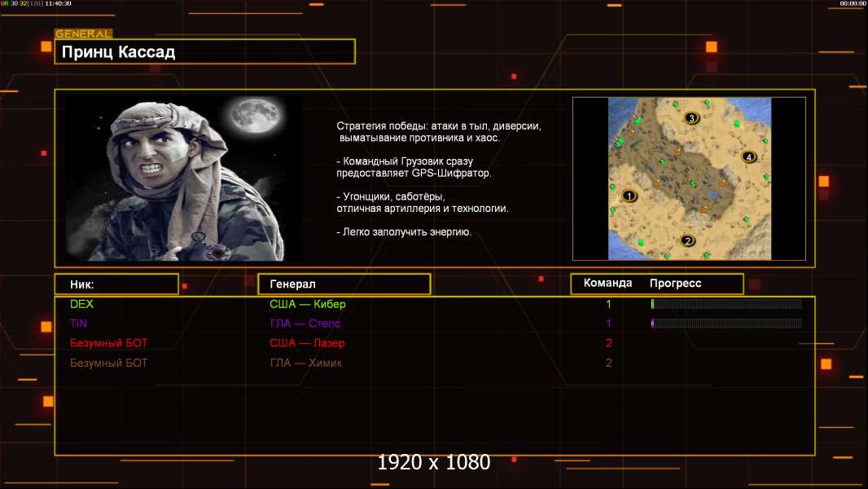The image size is (868, 489).
Task: Click DEX's green loading progress bar
Action: (726, 304)
